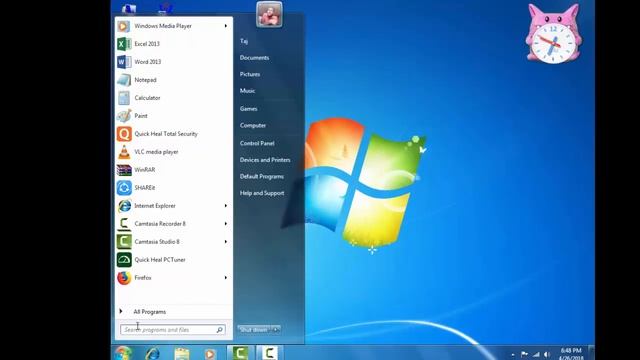Click the network signal tray icon

point(536,355)
